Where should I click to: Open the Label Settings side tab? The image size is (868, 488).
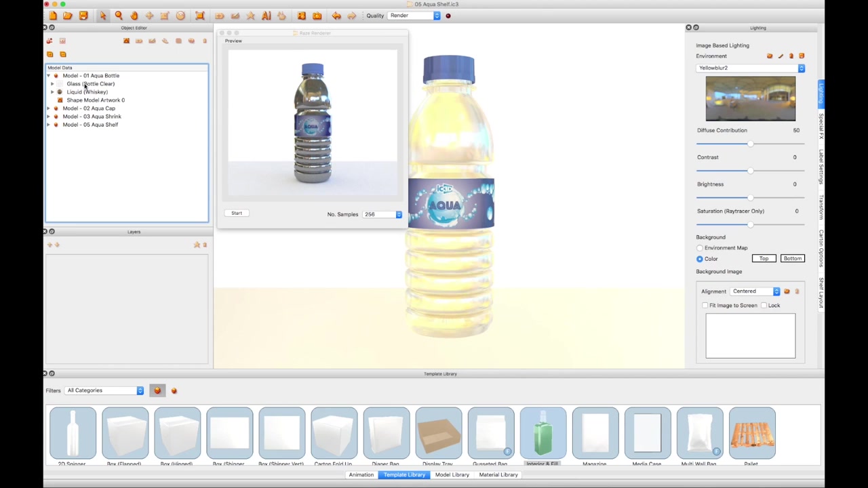821,167
